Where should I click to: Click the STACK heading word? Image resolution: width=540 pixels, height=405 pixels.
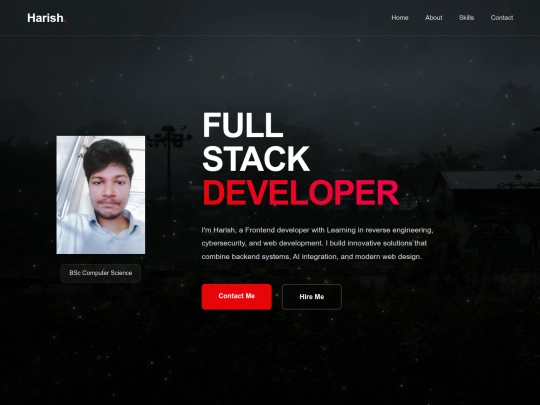coord(256,158)
